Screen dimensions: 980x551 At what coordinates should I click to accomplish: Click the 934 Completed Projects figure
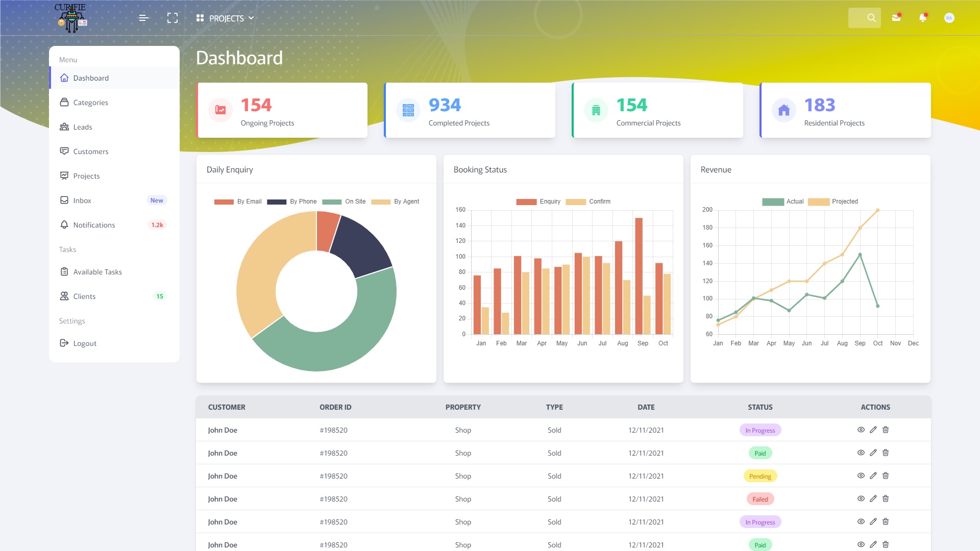[445, 105]
